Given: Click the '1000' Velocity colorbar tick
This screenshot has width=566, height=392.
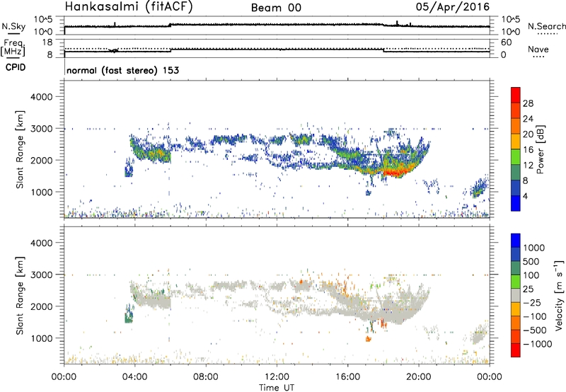Looking at the screenshot, I should (x=534, y=248).
